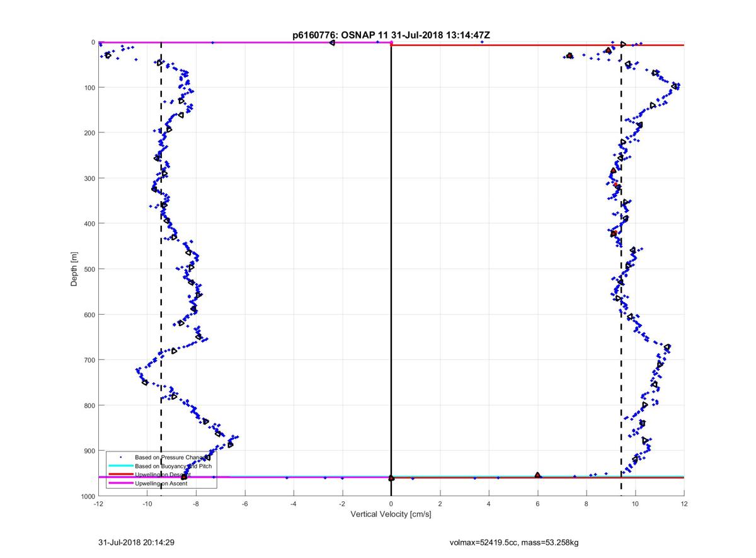The image size is (756, 558).
Task: Select the 'Vertical Velocity [cm/s]' x-axis label
Action: 391,514
